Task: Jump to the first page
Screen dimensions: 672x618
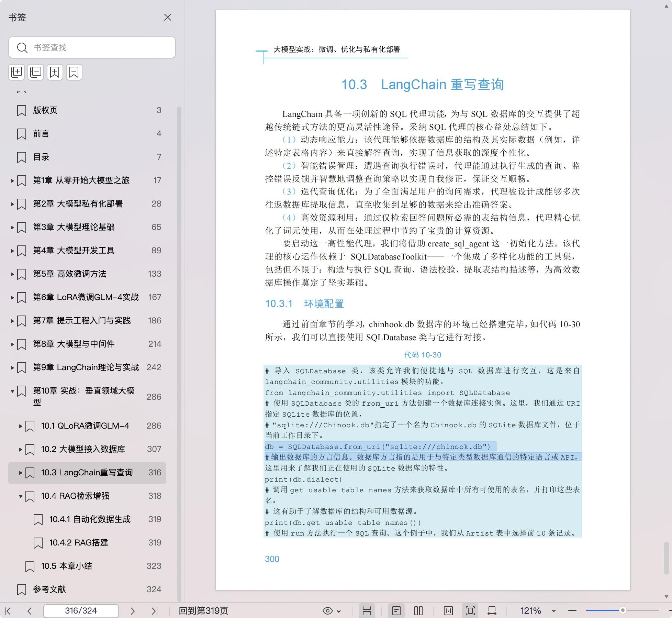Action: pyautogui.click(x=8, y=611)
